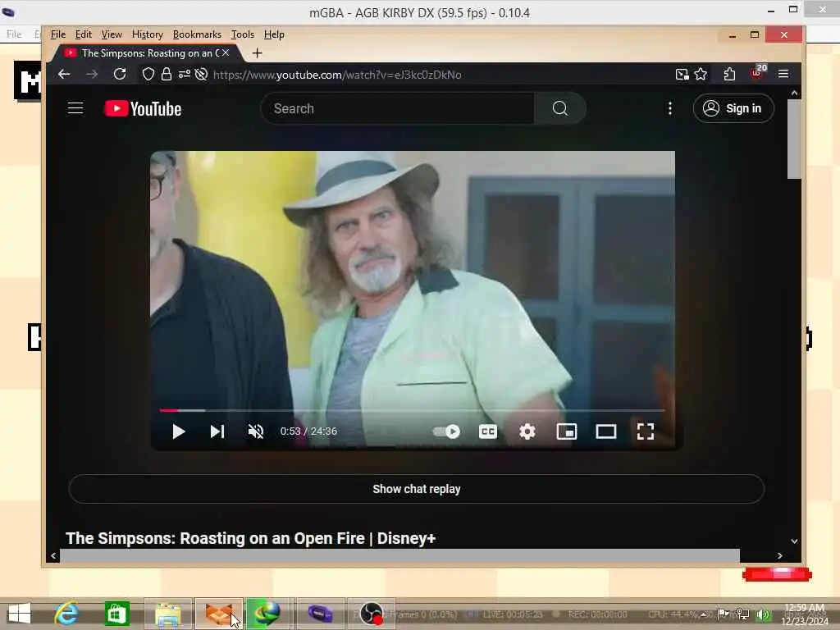Switch to the mGBA taskbar icon
This screenshot has width=840, height=630.
pos(320,614)
